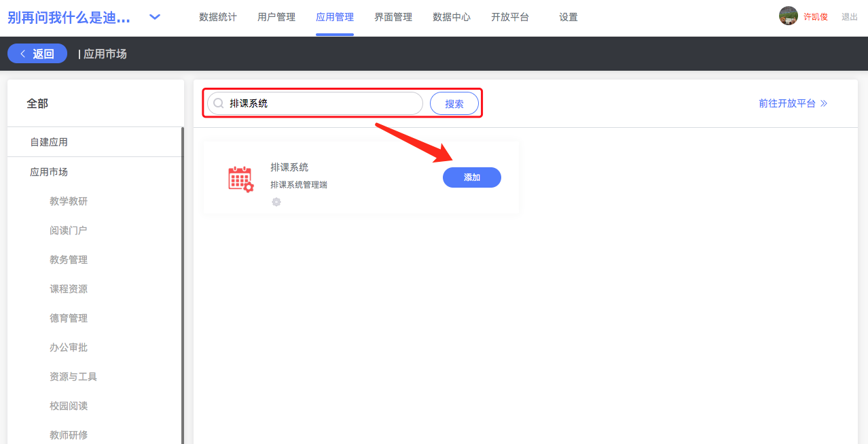Choose 资源与工具 category
The width and height of the screenshot is (868, 444).
pyautogui.click(x=73, y=377)
